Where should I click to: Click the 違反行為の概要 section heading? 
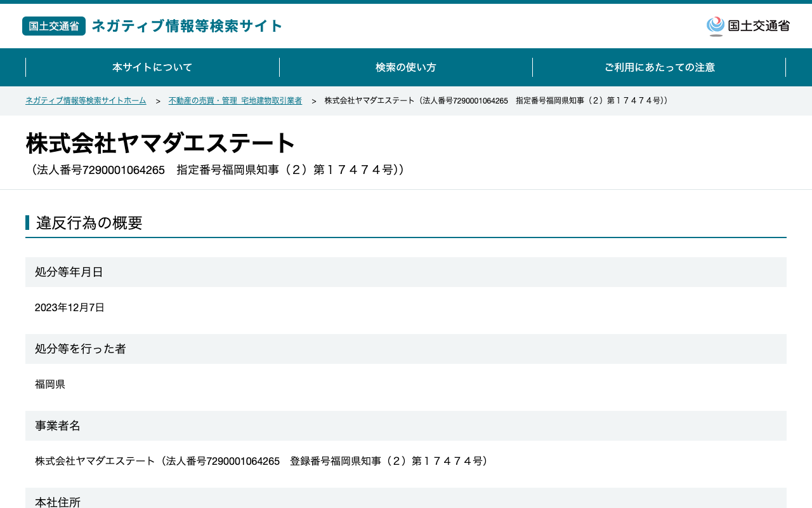pos(89,223)
